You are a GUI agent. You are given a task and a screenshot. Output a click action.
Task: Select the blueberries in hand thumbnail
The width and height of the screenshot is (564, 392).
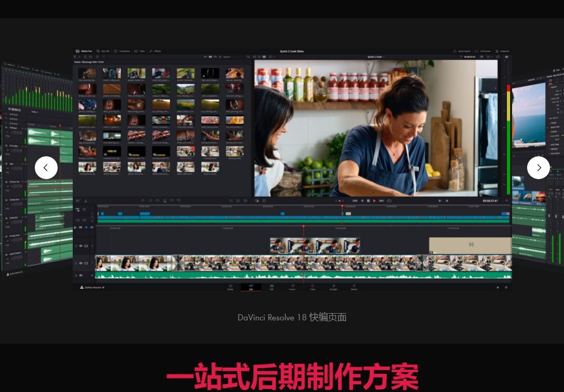(87, 105)
